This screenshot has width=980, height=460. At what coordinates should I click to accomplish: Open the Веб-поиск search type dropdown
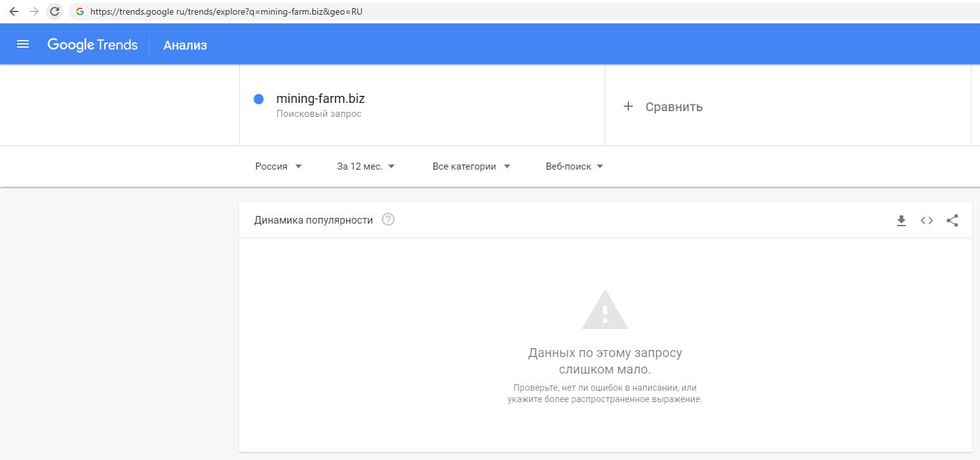574,166
